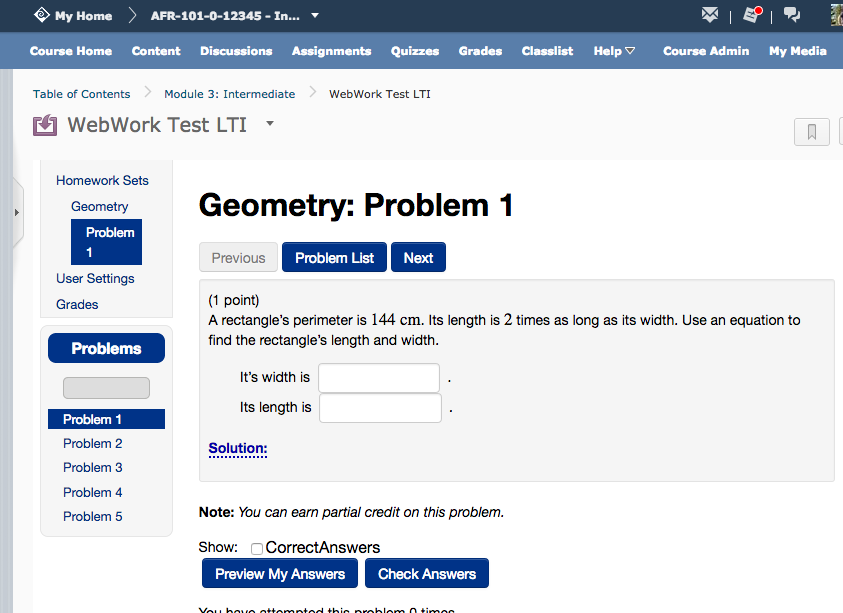Open the AFR-101 course selector dropdown
Viewport: 843px width, 613px height.
pos(315,15)
